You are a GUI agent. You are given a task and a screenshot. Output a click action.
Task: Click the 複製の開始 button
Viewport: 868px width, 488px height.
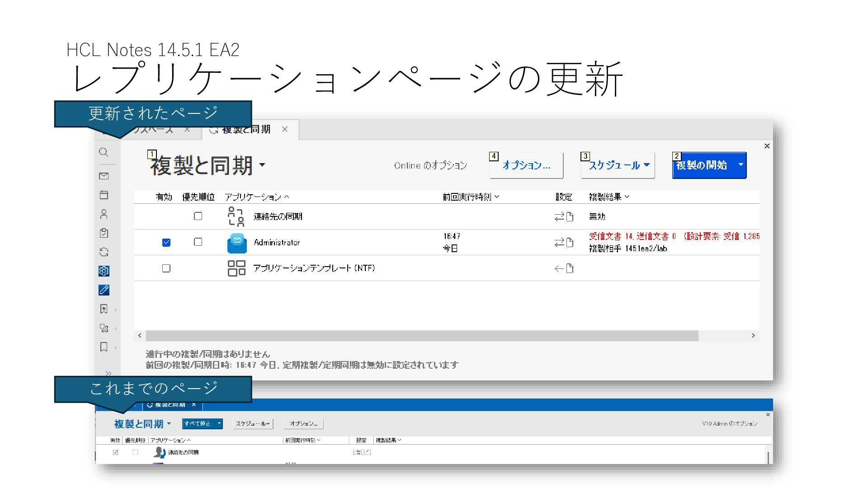(702, 165)
